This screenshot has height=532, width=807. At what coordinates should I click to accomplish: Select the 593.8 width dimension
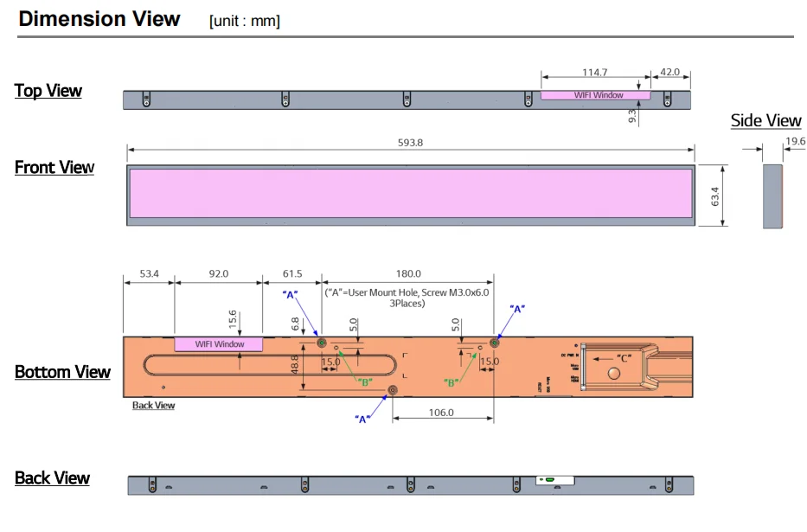[408, 143]
